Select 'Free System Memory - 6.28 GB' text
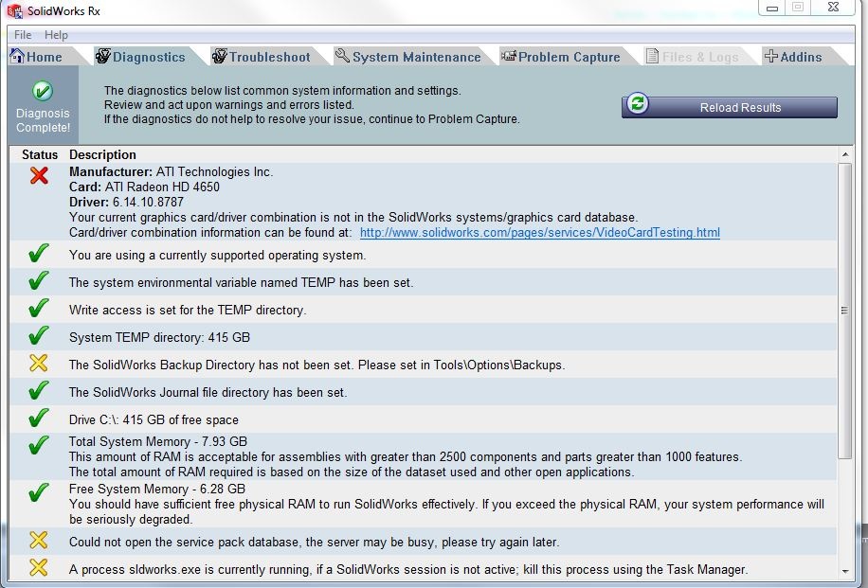The width and height of the screenshot is (868, 588). coord(157,489)
